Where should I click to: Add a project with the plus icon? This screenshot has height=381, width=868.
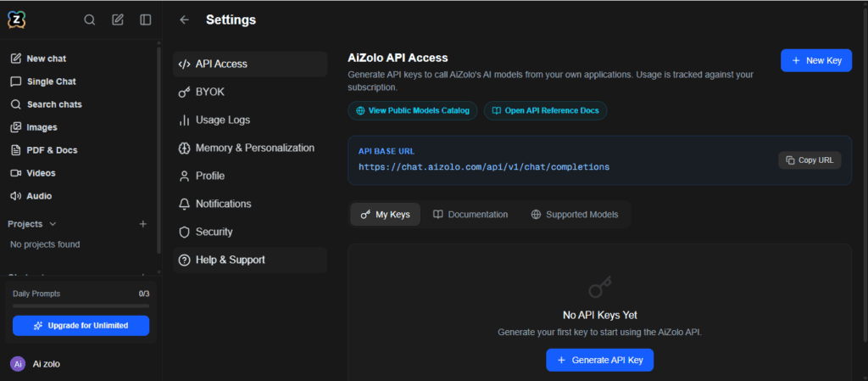click(x=142, y=224)
